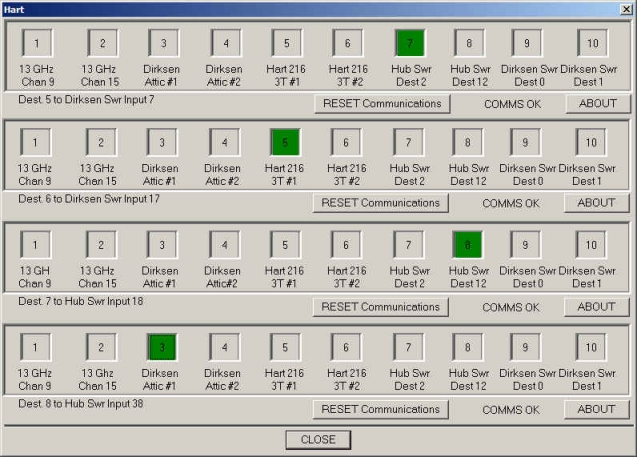
Task: Click COMMS OK indicator in the Dest. 6 row
Action: point(511,204)
